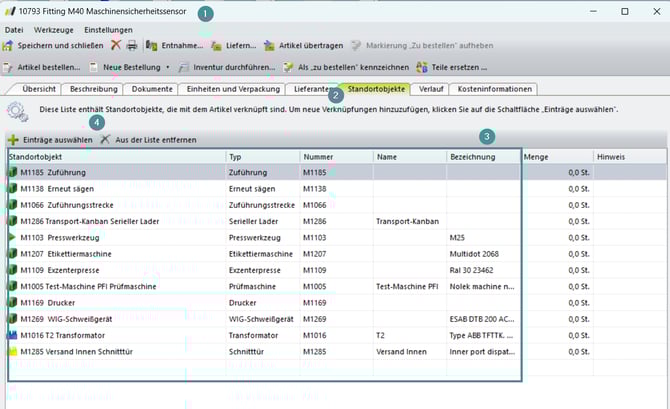
Task: Click the application icon in the title bar
Action: coord(10,12)
